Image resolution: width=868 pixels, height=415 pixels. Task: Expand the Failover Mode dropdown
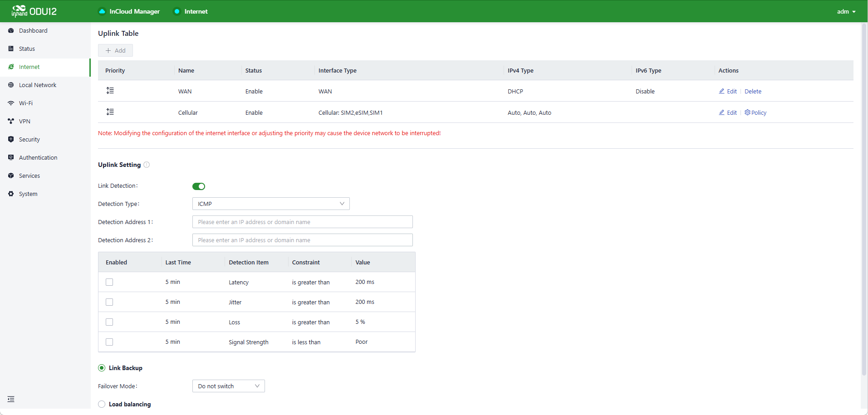[x=228, y=386]
